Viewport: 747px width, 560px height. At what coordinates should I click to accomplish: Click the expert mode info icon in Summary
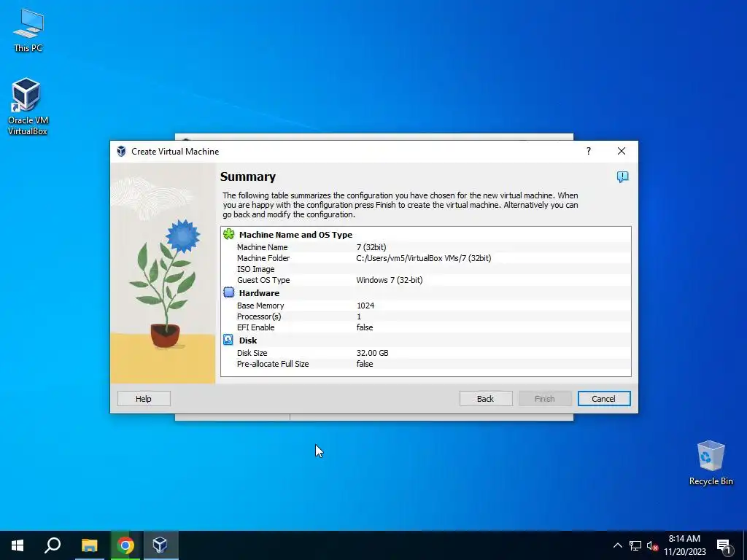(622, 177)
